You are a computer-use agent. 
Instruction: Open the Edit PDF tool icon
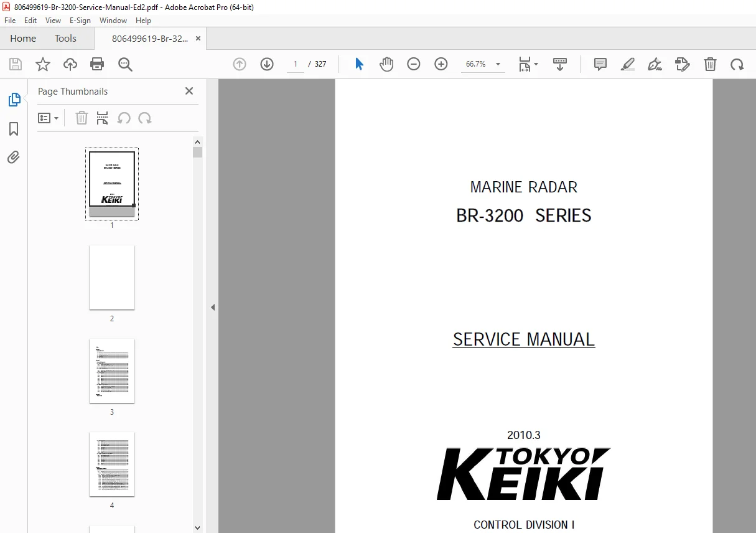point(683,64)
